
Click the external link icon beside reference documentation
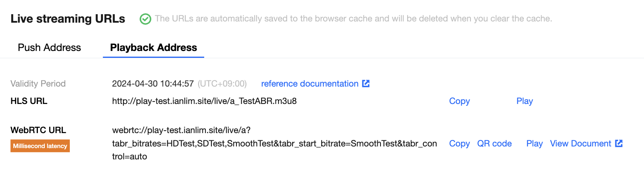click(366, 83)
